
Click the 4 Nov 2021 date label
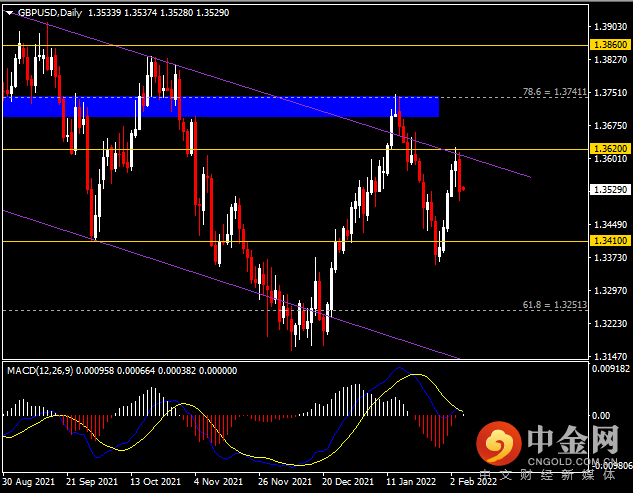tap(218, 482)
